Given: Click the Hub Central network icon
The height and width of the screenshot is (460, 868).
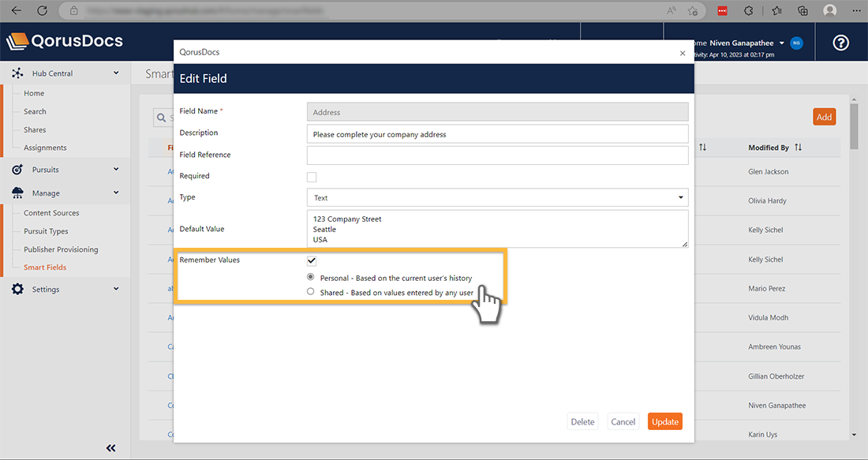Looking at the screenshot, I should point(17,73).
